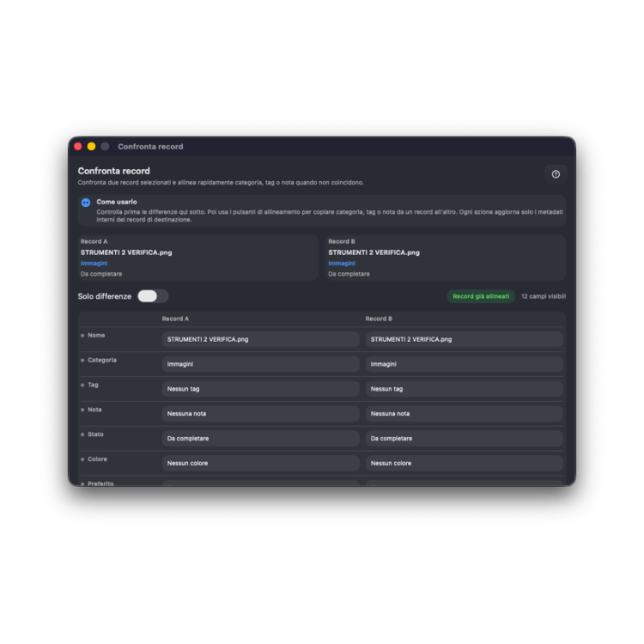This screenshot has height=644, width=644.
Task: Click Record A Tag field Nessun tag
Action: point(260,388)
